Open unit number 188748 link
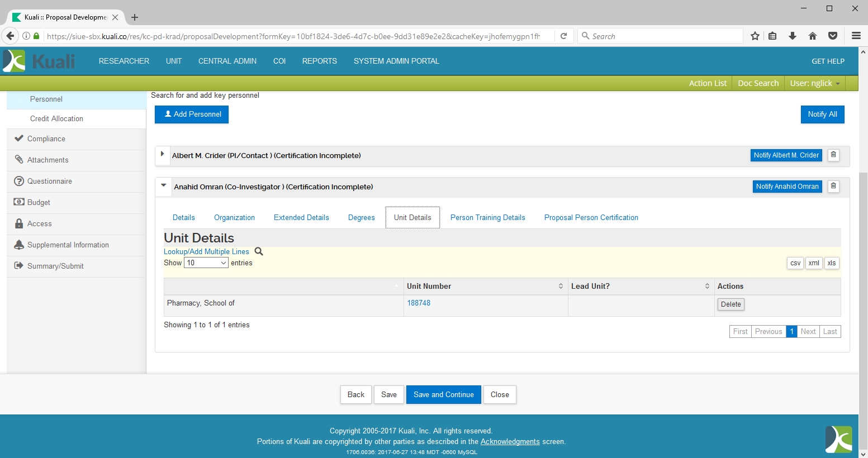Screen dimensions: 868x458 [x=419, y=303]
